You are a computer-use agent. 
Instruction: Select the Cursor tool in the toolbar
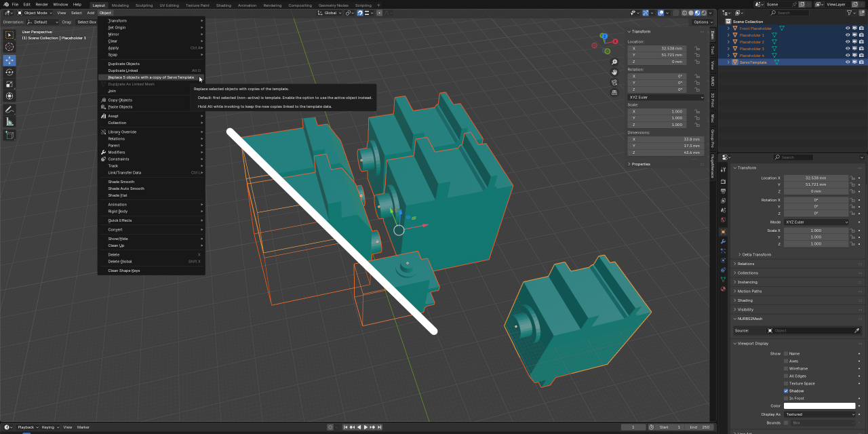pyautogui.click(x=9, y=47)
